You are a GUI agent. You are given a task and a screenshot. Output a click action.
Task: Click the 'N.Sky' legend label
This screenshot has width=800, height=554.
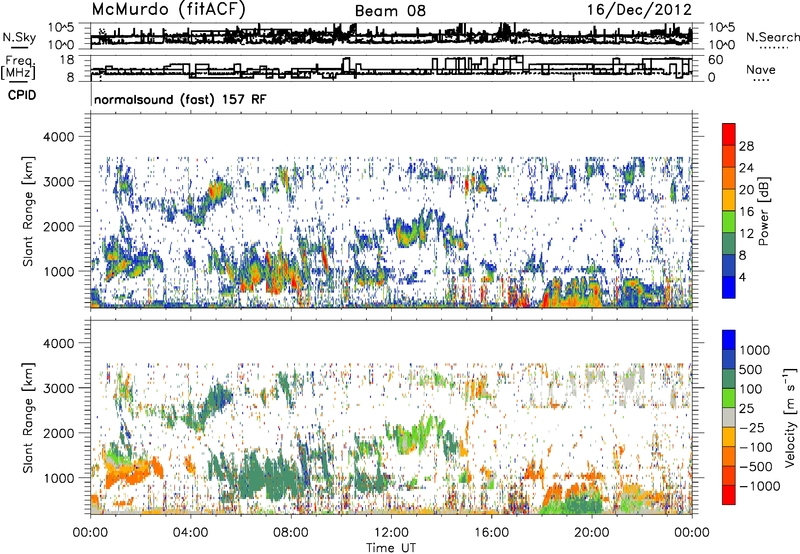[x=19, y=37]
